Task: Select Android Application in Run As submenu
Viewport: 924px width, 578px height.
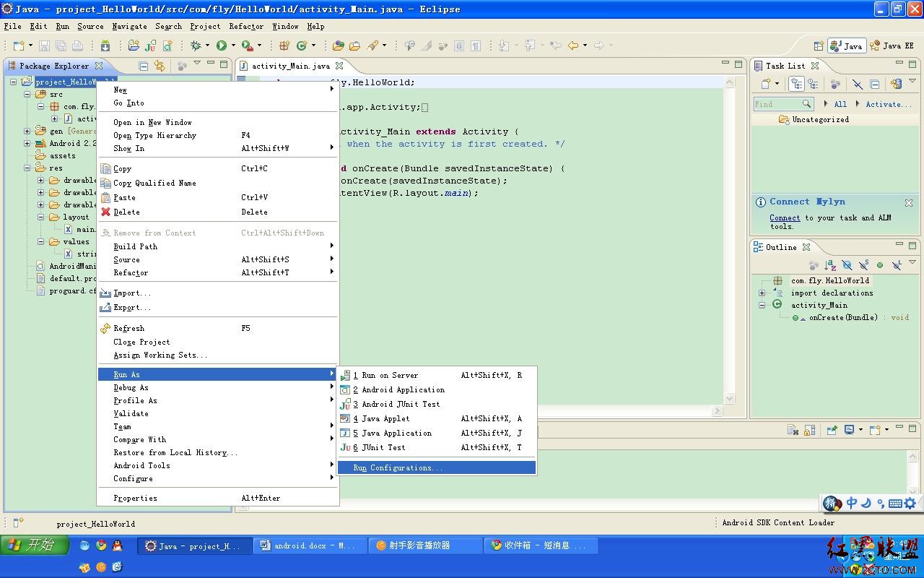Action: tap(437, 389)
